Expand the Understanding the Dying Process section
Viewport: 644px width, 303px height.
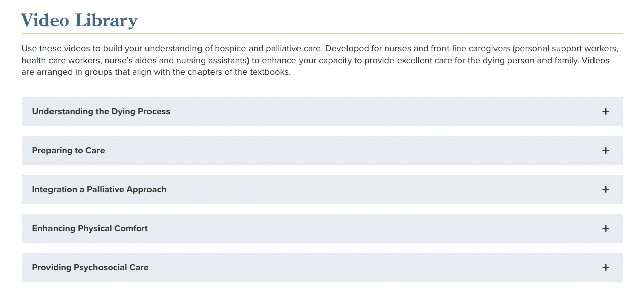(x=322, y=112)
